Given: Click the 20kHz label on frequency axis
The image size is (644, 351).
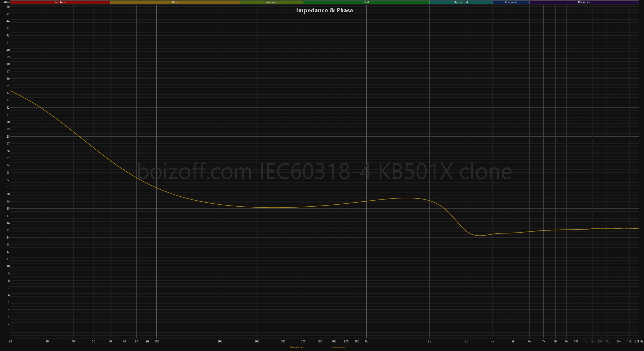Looking at the screenshot, I should click(x=639, y=341).
